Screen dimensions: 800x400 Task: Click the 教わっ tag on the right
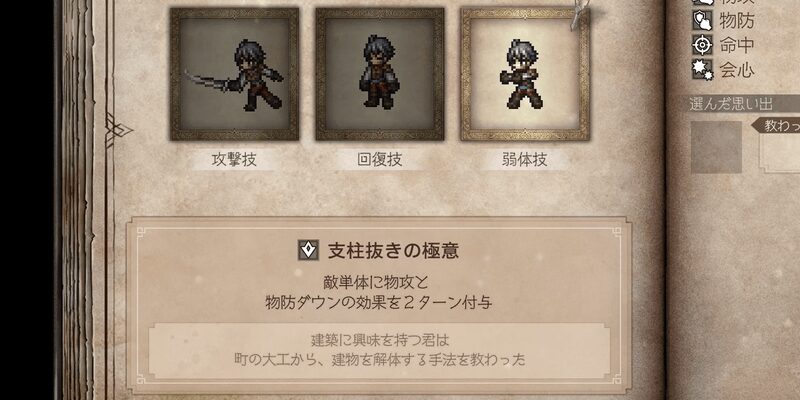(x=776, y=126)
